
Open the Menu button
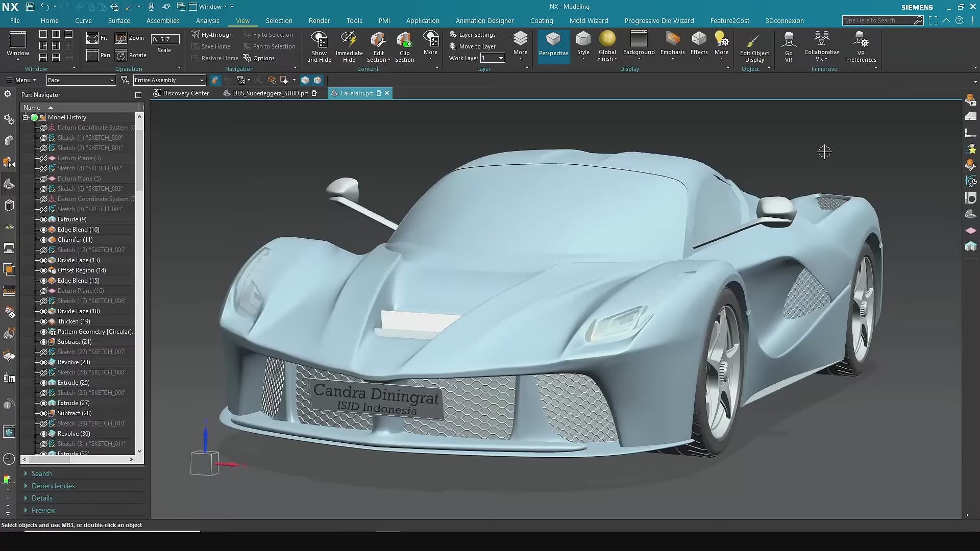pos(21,80)
